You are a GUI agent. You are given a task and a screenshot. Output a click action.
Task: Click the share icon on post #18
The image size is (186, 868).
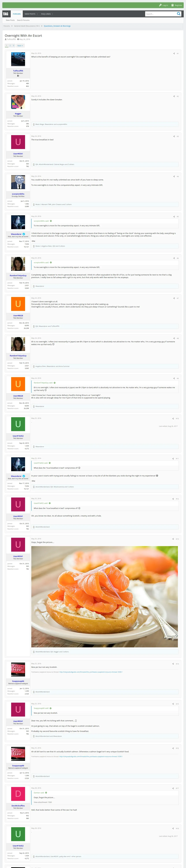click(x=173, y=828)
